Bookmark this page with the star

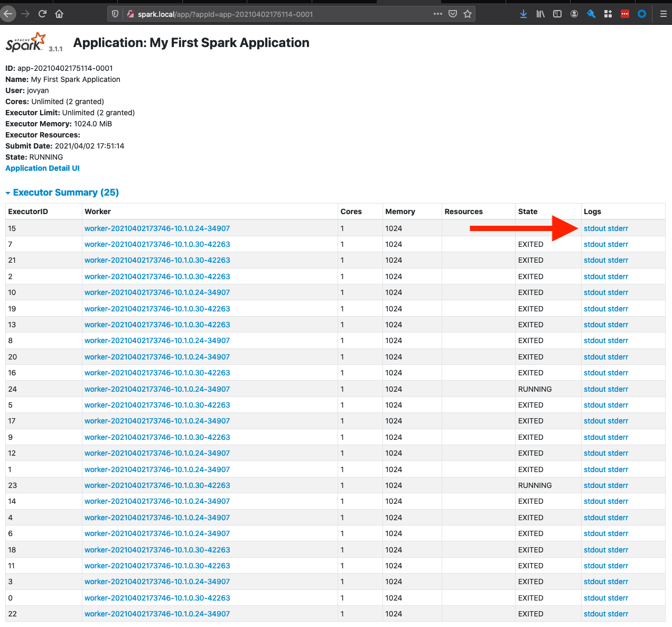tap(468, 14)
